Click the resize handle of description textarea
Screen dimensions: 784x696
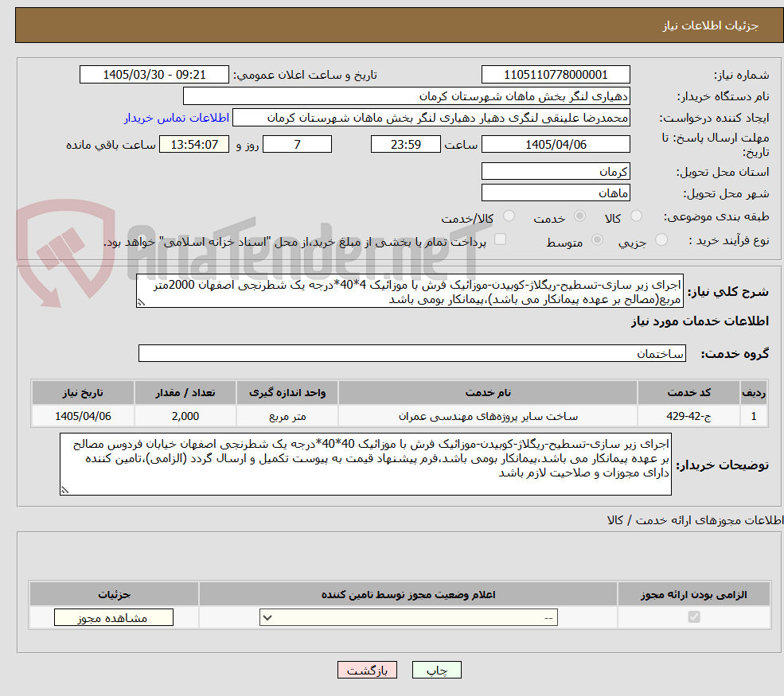click(x=141, y=303)
